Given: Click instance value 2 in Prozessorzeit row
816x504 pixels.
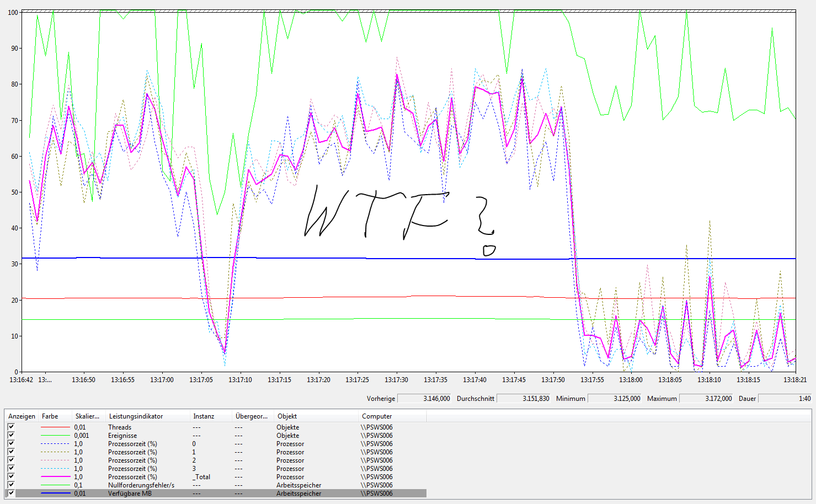Looking at the screenshot, I should (194, 460).
